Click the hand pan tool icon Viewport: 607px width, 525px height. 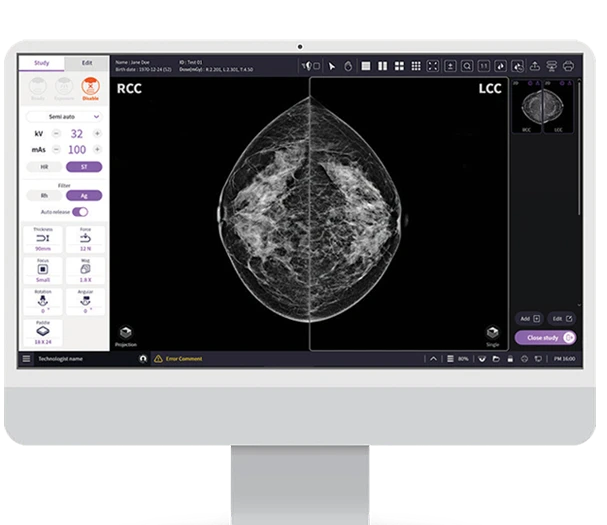348,66
